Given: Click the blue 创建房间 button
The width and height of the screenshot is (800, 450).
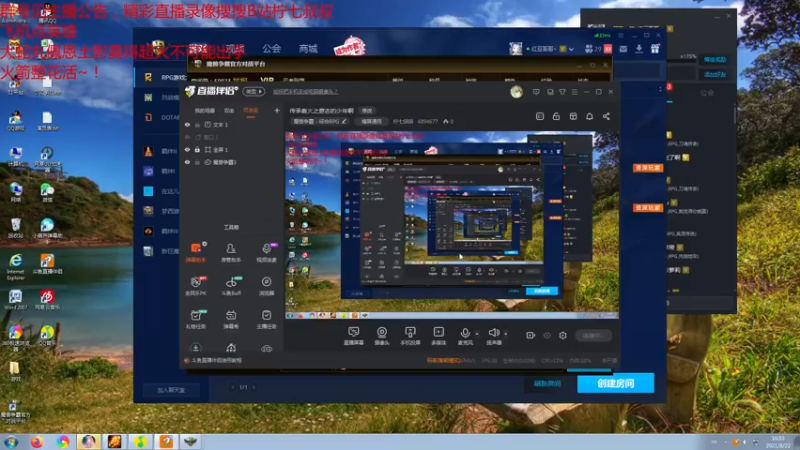Looking at the screenshot, I should [616, 383].
